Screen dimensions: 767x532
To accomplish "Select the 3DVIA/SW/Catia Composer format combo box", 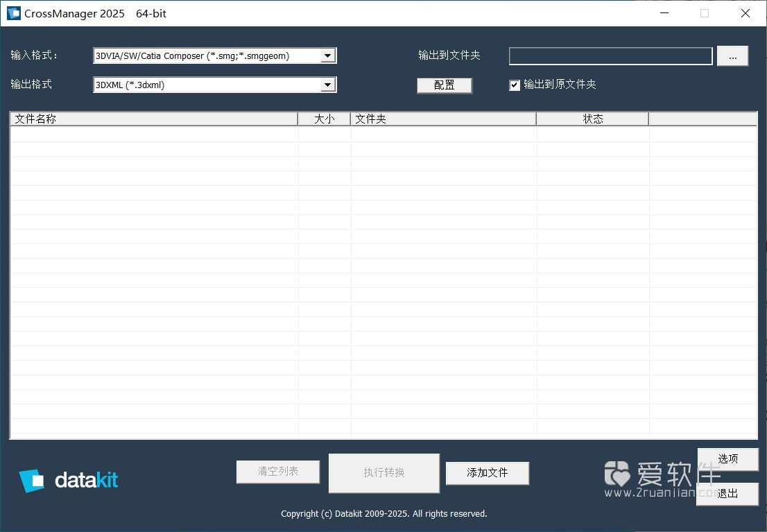I will [x=208, y=55].
